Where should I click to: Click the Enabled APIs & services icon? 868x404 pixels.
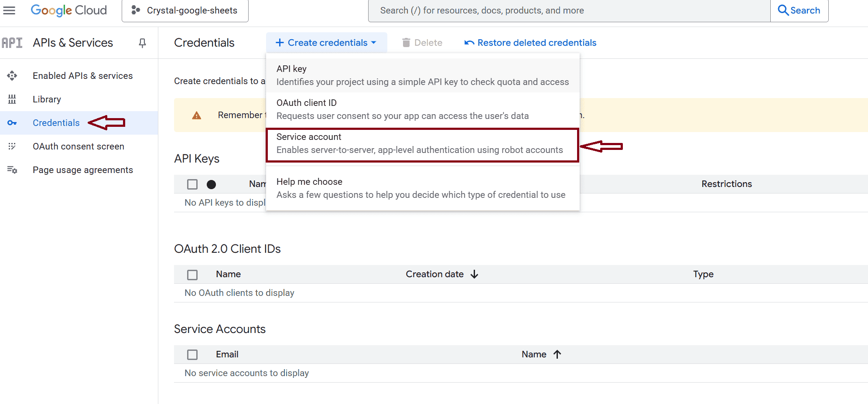(x=12, y=76)
